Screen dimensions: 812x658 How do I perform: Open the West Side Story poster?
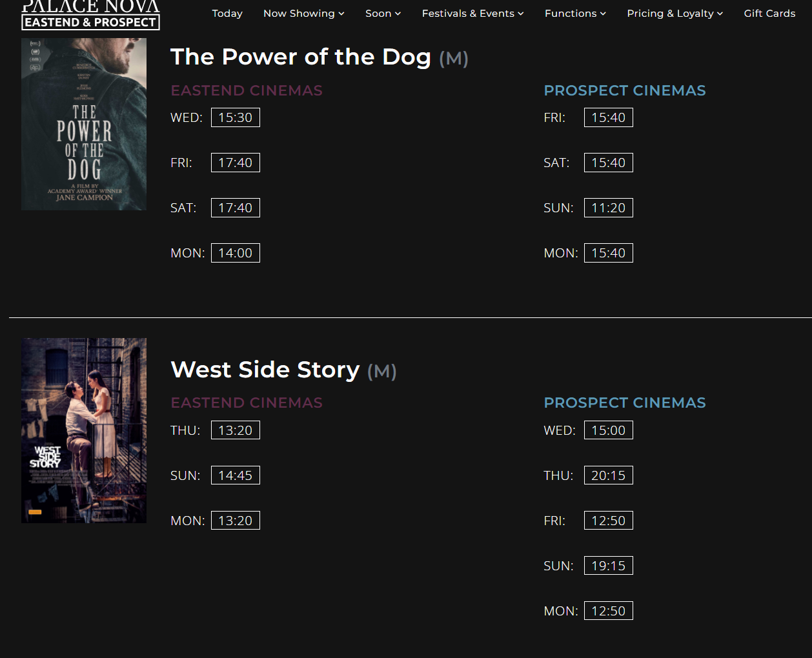pyautogui.click(x=84, y=430)
